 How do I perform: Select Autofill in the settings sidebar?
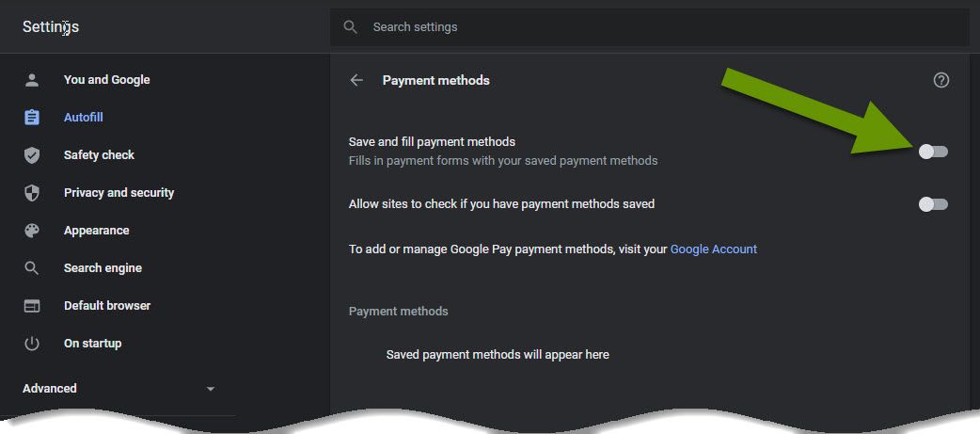pos(83,118)
